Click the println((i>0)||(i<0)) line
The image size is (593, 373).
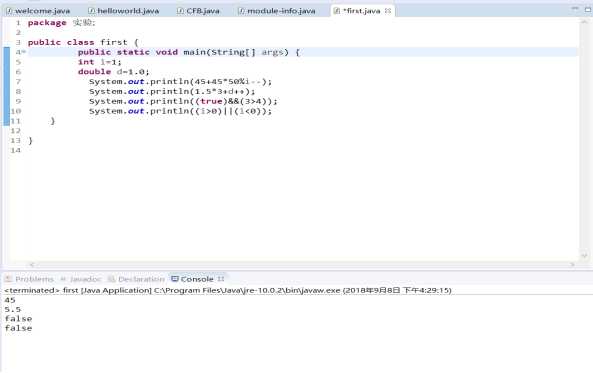(180, 111)
